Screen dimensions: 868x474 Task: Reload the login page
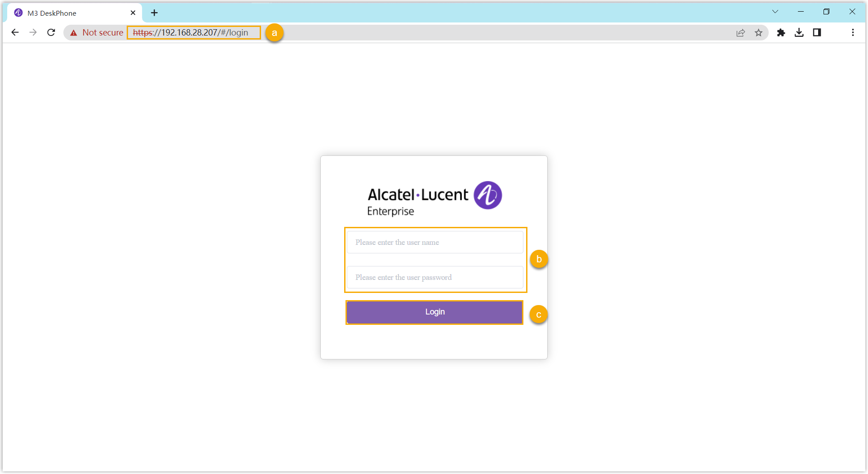51,32
